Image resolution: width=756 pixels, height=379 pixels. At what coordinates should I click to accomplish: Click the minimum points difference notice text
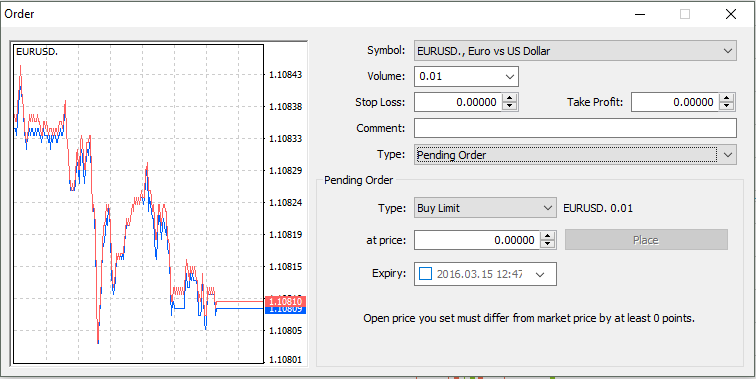(529, 318)
